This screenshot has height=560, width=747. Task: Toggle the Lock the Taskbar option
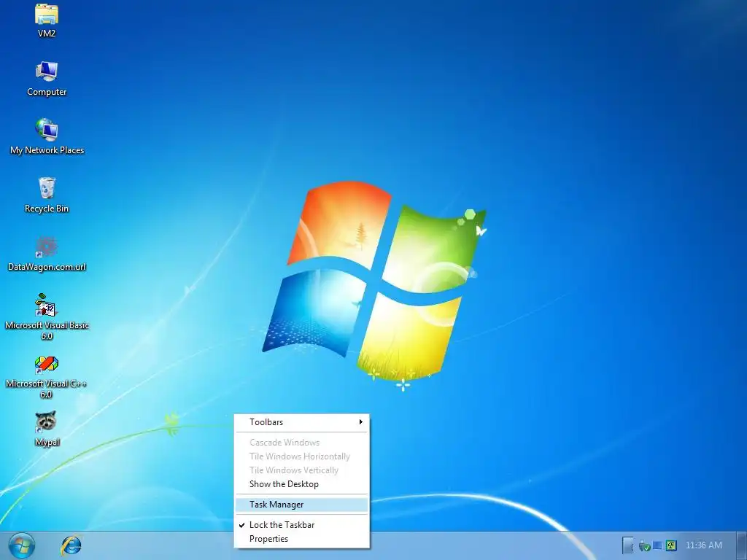click(x=301, y=525)
